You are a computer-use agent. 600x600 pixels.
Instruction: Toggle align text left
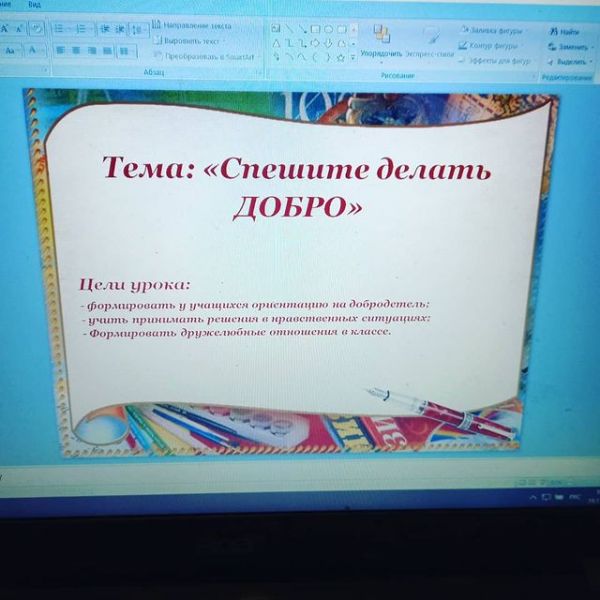[59, 49]
